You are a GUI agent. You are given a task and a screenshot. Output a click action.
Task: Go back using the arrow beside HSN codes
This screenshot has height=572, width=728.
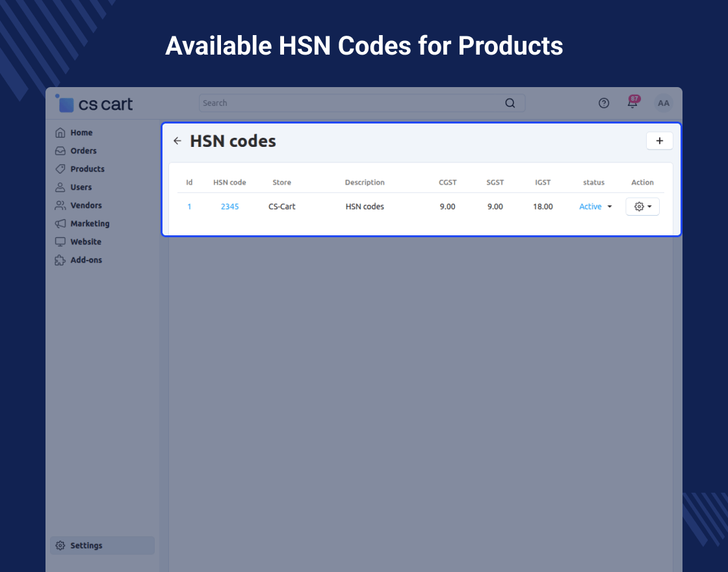pyautogui.click(x=177, y=140)
